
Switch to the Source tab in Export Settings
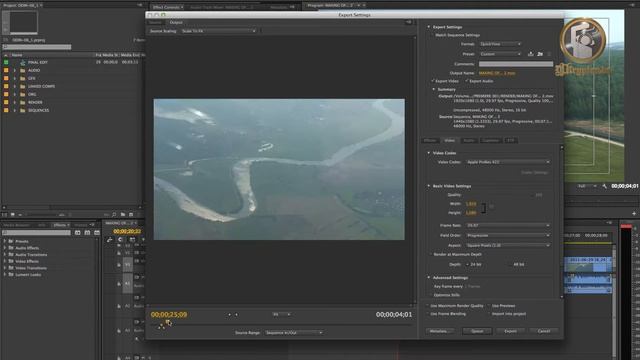click(x=156, y=22)
